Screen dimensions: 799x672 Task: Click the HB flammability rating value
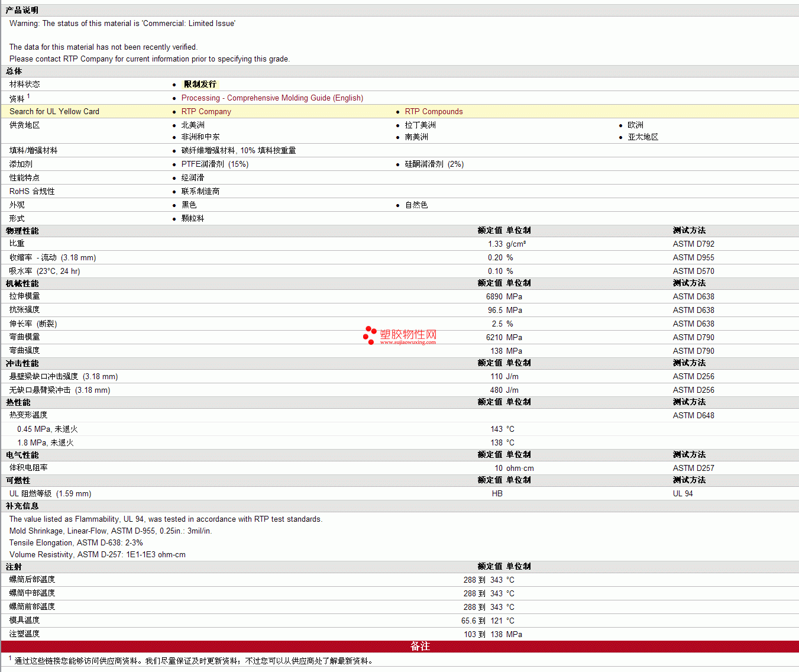497,494
